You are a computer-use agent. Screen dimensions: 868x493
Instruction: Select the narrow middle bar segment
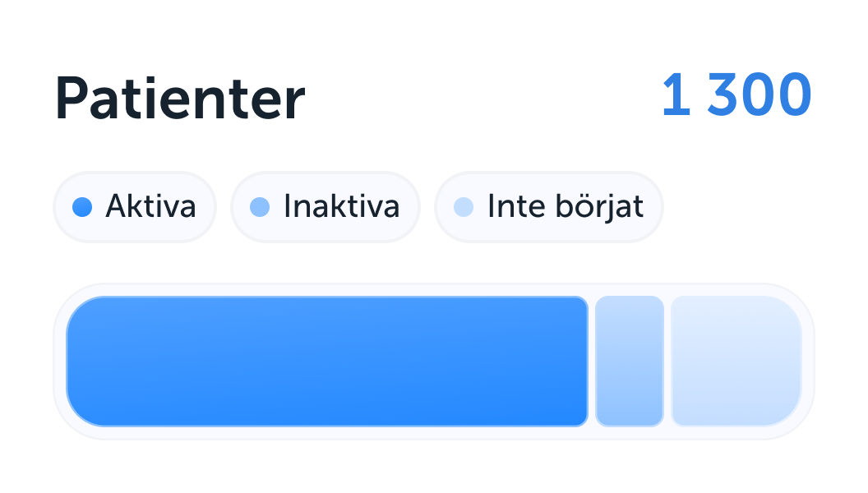[630, 362]
